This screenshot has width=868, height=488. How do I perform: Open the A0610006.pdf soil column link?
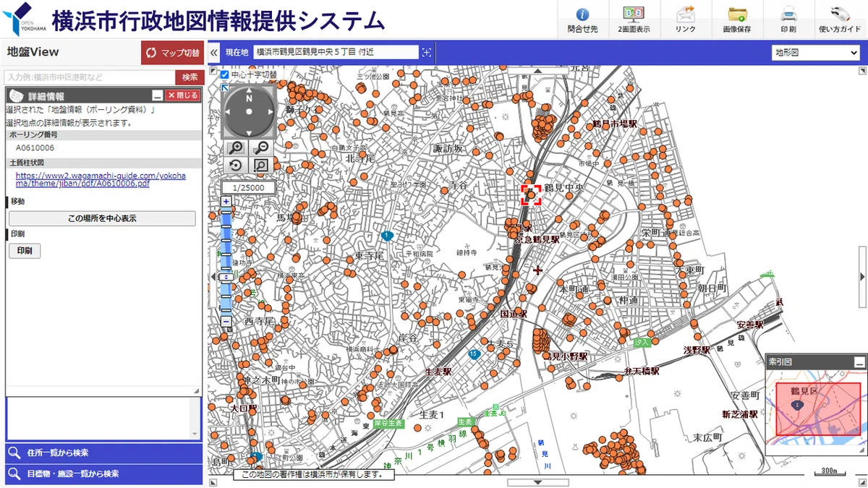(101, 179)
